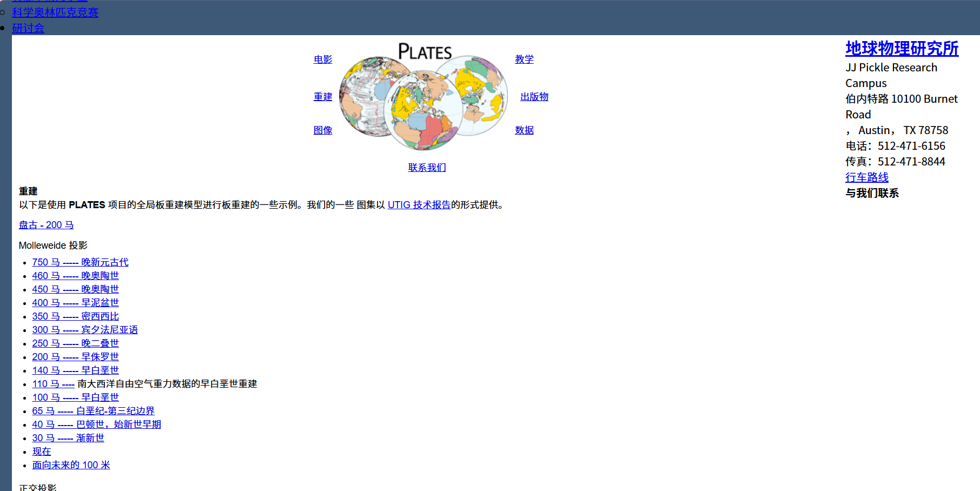
Task: Open 450 马 晚奥陶世 reconstruction
Action: [75, 289]
